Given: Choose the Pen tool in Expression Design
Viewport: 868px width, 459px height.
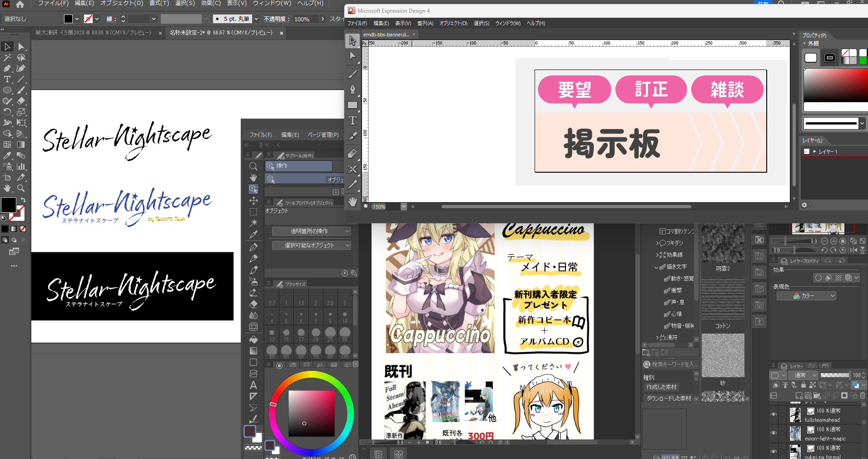Looking at the screenshot, I should (352, 89).
